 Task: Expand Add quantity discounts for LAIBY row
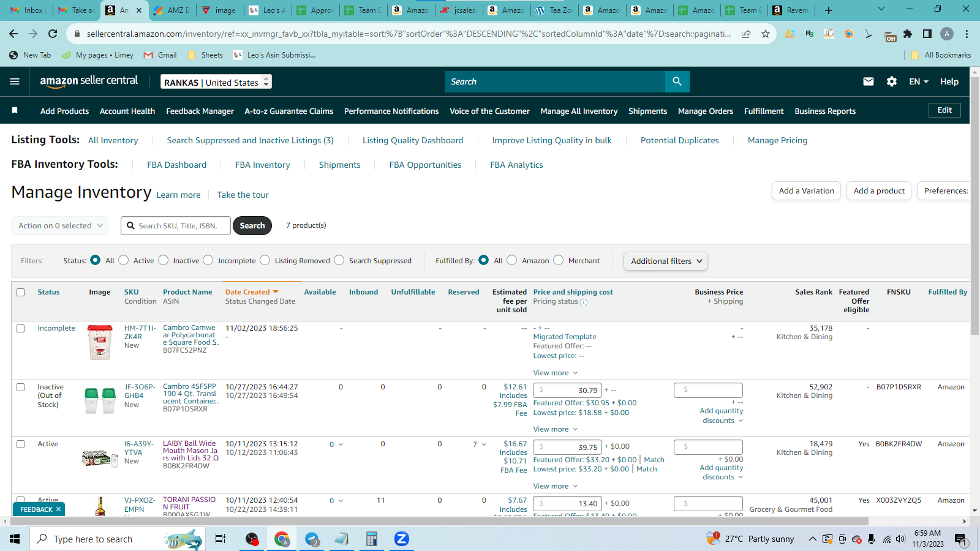tap(722, 473)
